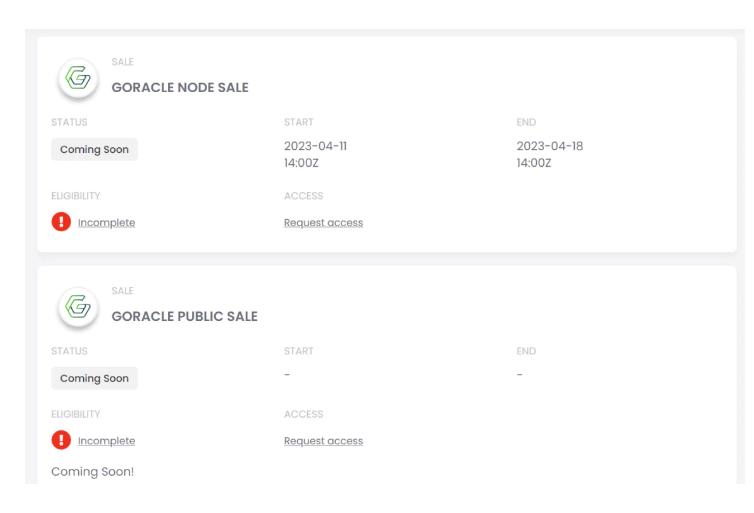Click the GORACLE PUBLIC SALE title
The width and height of the screenshot is (754, 513).
click(x=185, y=316)
